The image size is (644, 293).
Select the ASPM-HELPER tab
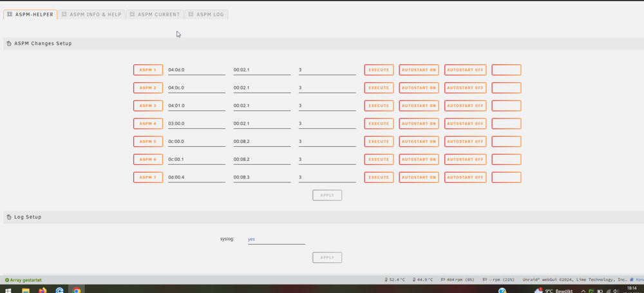[30, 14]
